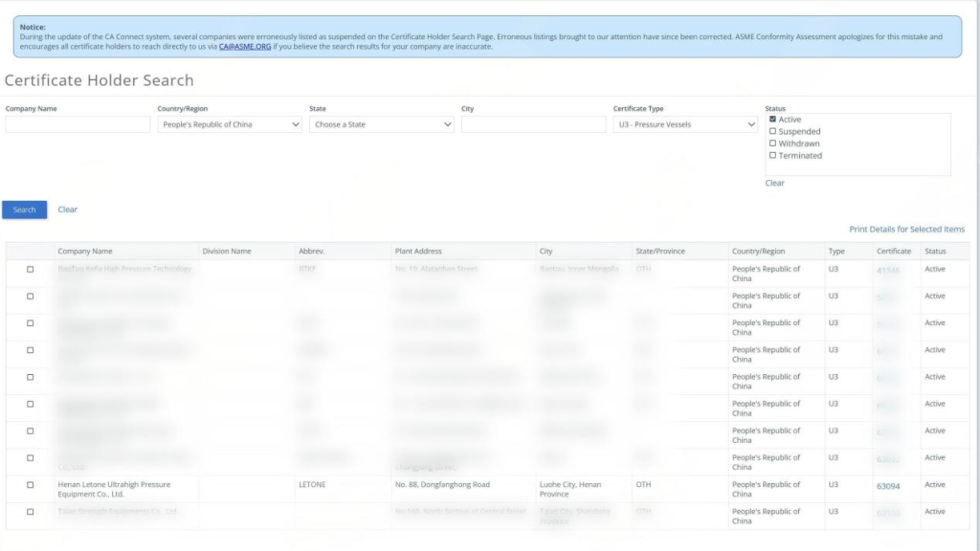This screenshot has height=551, width=980.
Task: Open Print Details for Selected Items
Action: pos(906,230)
